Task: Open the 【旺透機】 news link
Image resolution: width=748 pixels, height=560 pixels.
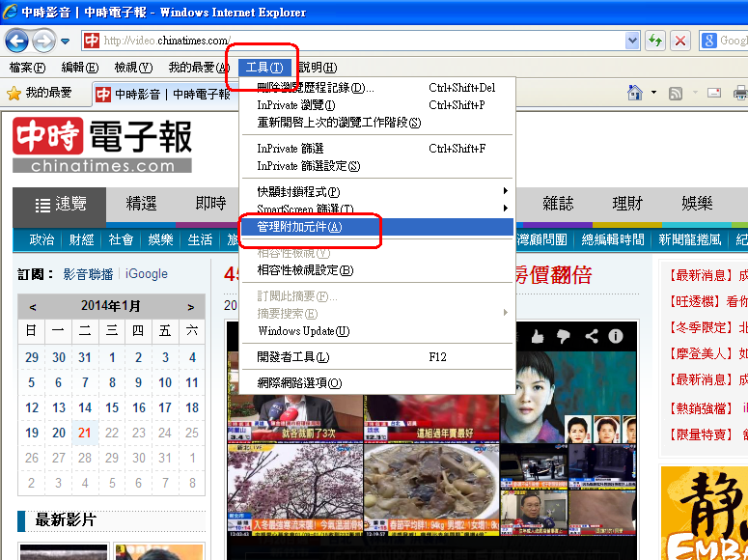Action: click(707, 301)
